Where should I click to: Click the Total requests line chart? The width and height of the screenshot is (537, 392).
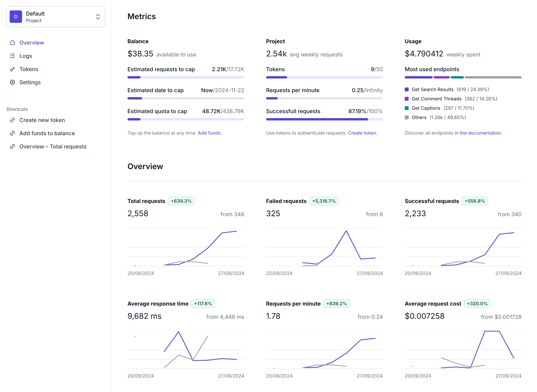coord(186,247)
